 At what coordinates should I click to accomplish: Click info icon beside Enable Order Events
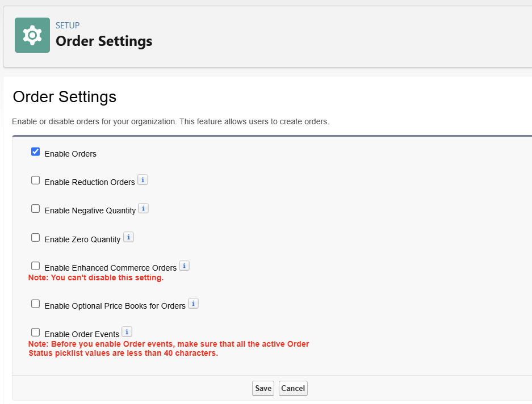[127, 332]
